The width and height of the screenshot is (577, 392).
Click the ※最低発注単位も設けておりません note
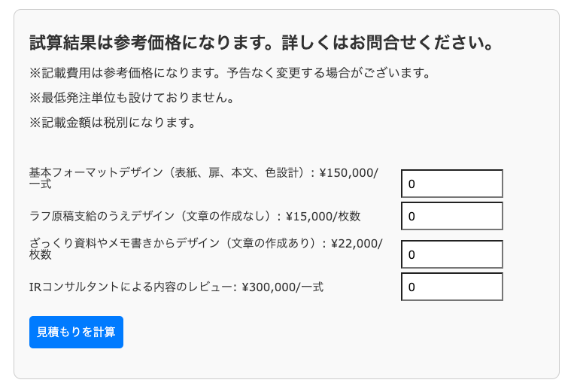pyautogui.click(x=132, y=98)
